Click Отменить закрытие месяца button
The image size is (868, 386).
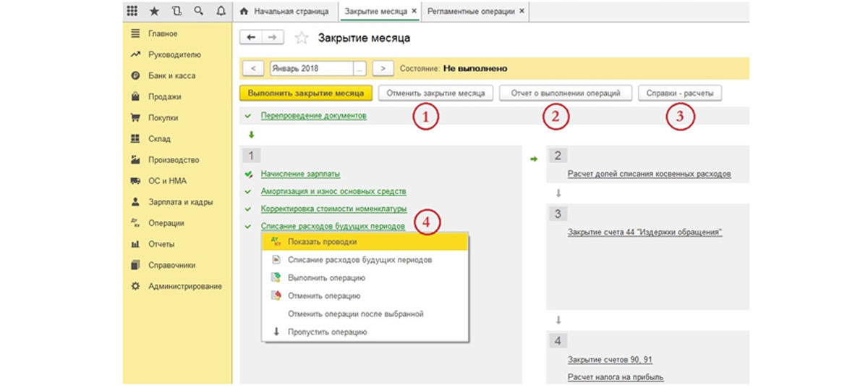pyautogui.click(x=435, y=93)
